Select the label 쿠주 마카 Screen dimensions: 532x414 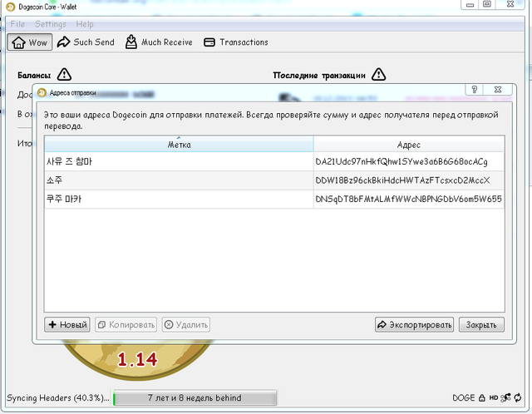[64, 199]
